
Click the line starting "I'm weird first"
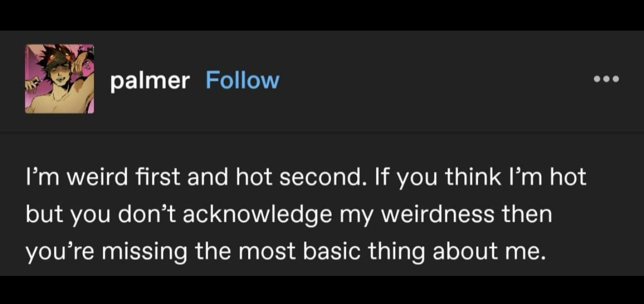click(305, 177)
